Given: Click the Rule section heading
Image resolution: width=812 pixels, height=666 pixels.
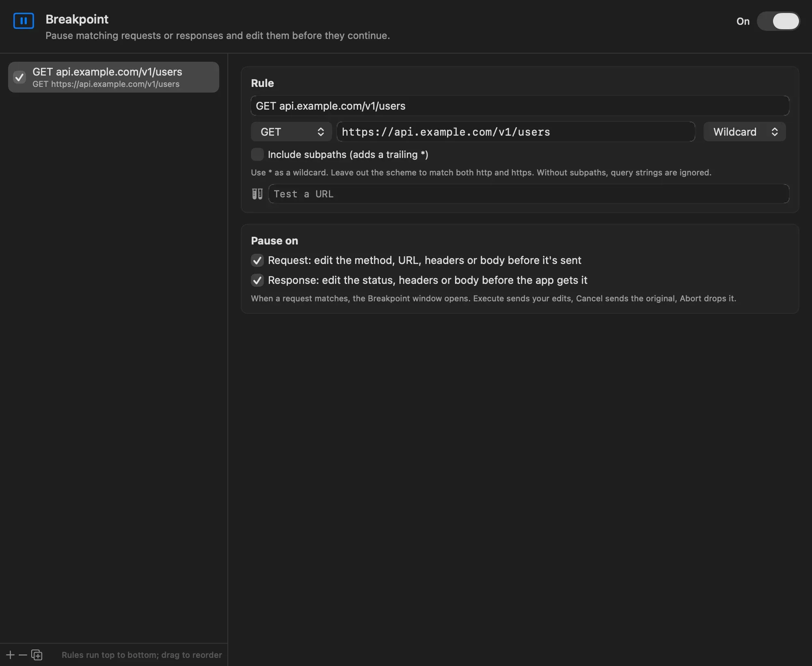Looking at the screenshot, I should (262, 83).
